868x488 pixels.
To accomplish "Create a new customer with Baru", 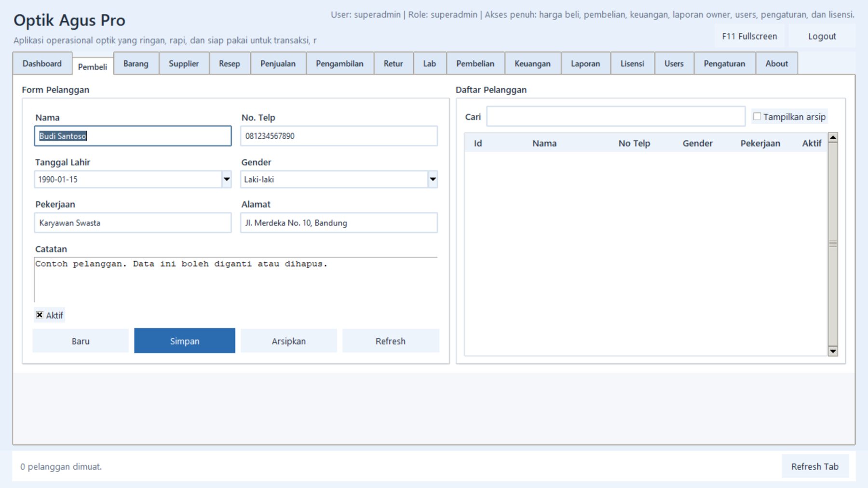I will [81, 341].
